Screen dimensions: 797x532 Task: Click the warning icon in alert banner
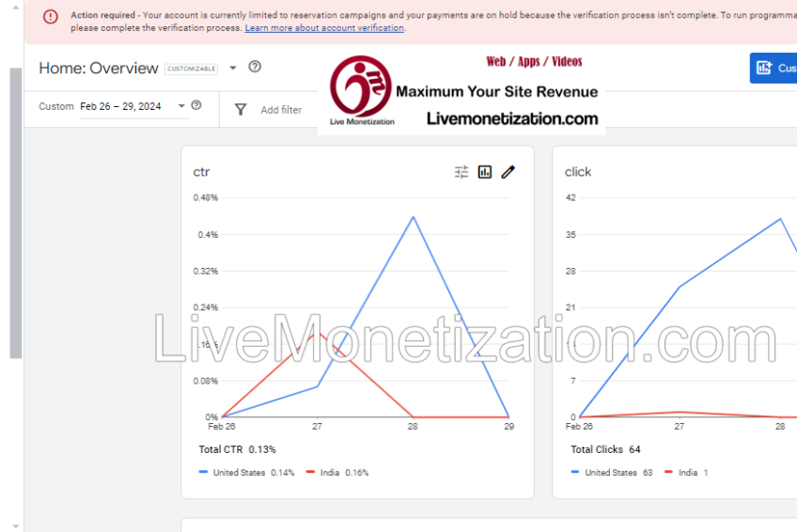pos(51,17)
